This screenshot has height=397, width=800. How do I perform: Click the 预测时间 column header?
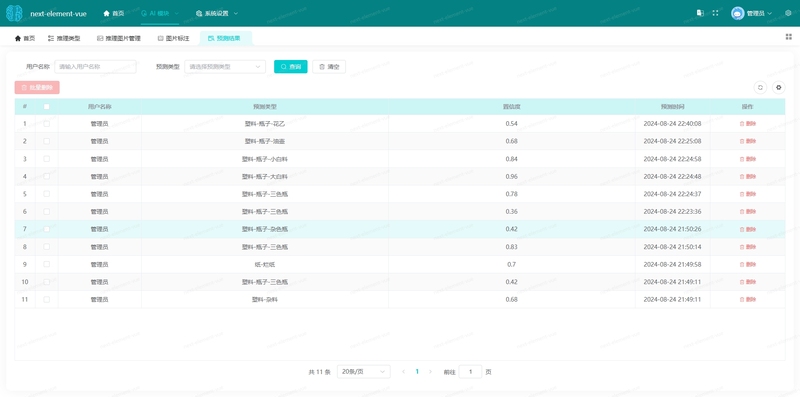pyautogui.click(x=672, y=107)
